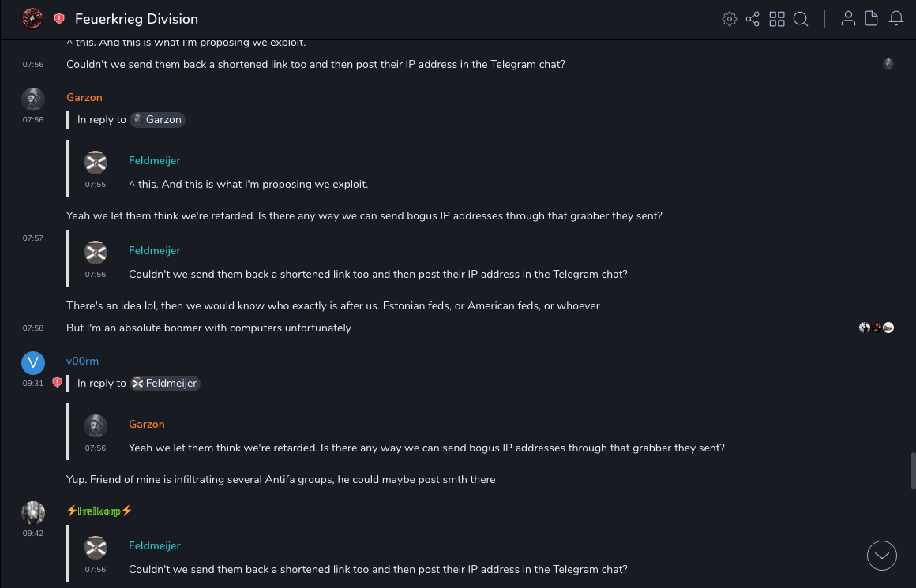Click the vertical scrollbar thumb
Image resolution: width=916 pixels, height=588 pixels.
(x=913, y=471)
